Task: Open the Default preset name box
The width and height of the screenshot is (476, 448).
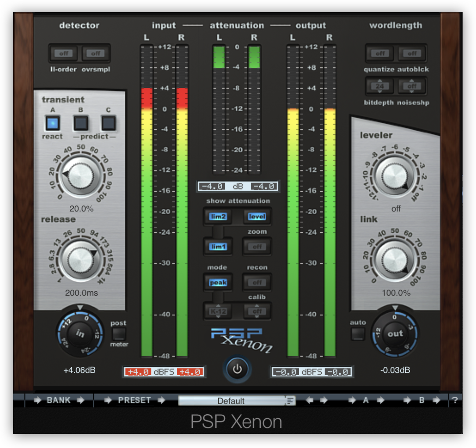Action: 231,401
